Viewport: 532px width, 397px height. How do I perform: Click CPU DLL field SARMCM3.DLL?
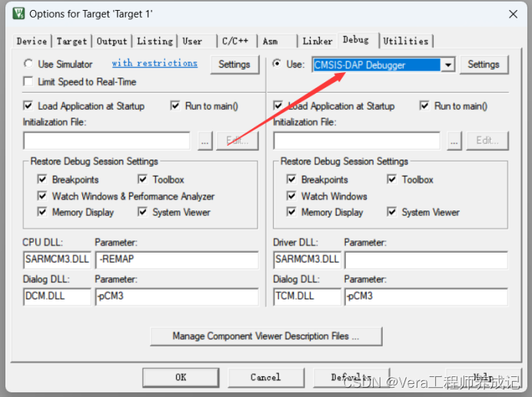[57, 260]
